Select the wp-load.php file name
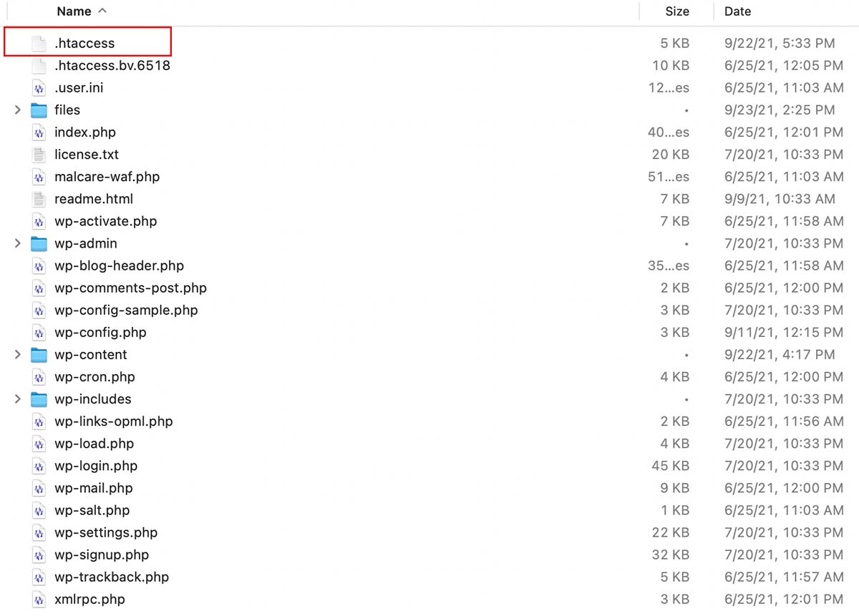 [94, 443]
